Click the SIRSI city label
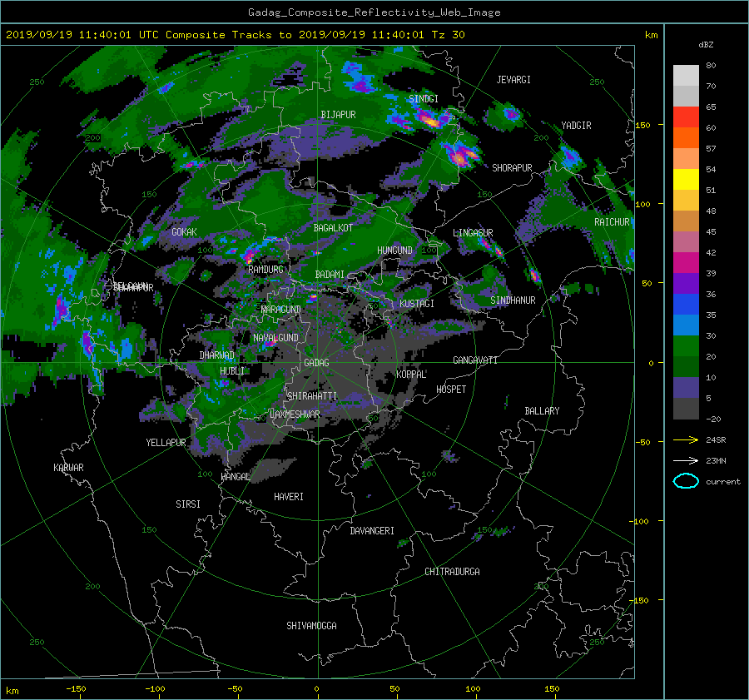This screenshot has width=749, height=700. coord(188,504)
